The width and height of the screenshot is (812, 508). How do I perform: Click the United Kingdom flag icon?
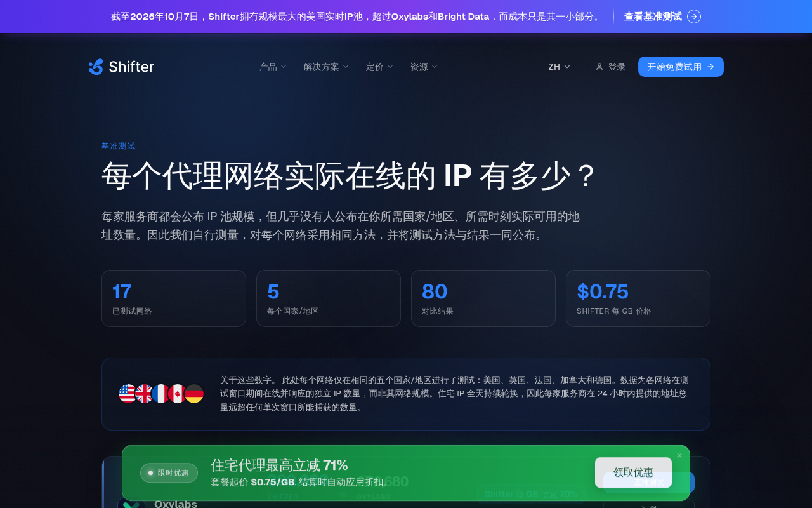click(x=144, y=394)
